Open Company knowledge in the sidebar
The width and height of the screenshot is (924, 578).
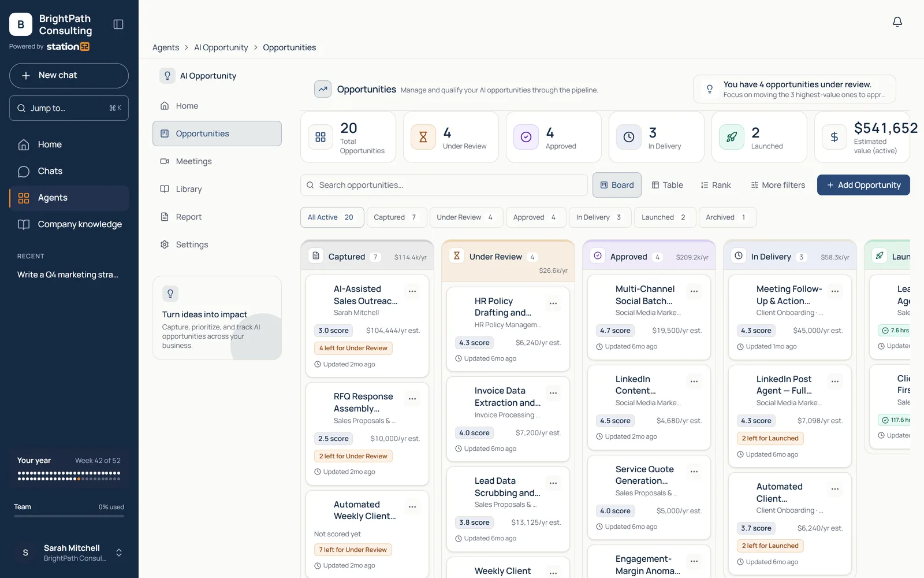coord(69,224)
